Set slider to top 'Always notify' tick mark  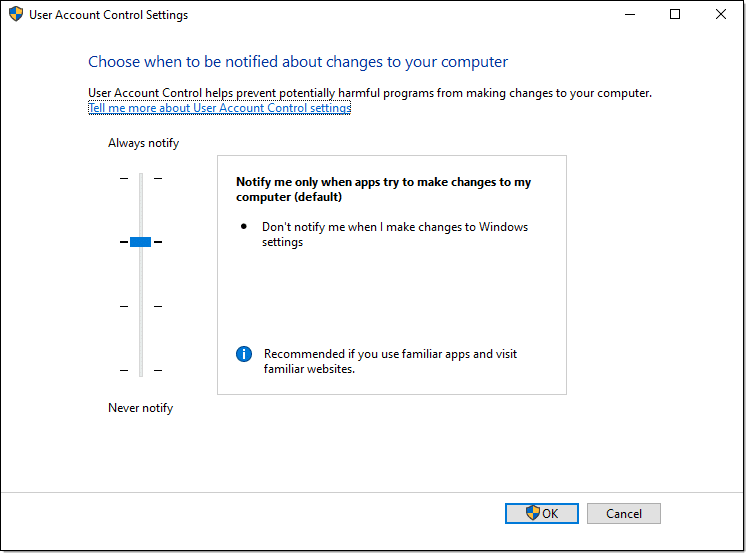tap(141, 178)
